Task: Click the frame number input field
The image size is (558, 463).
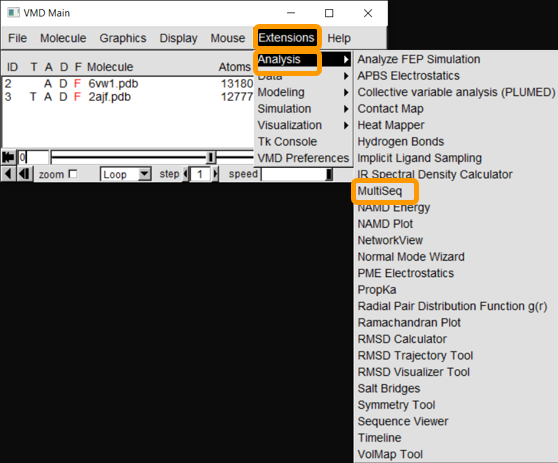Action: 33,157
